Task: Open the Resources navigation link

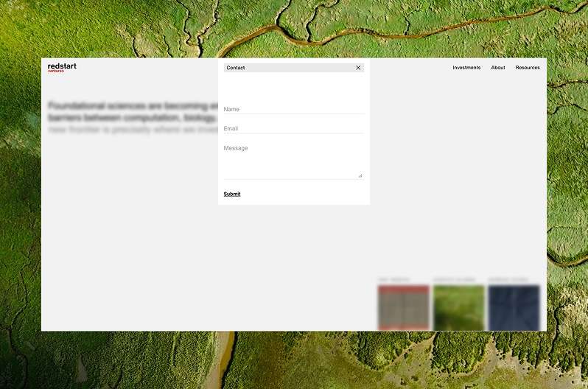Action: click(527, 68)
